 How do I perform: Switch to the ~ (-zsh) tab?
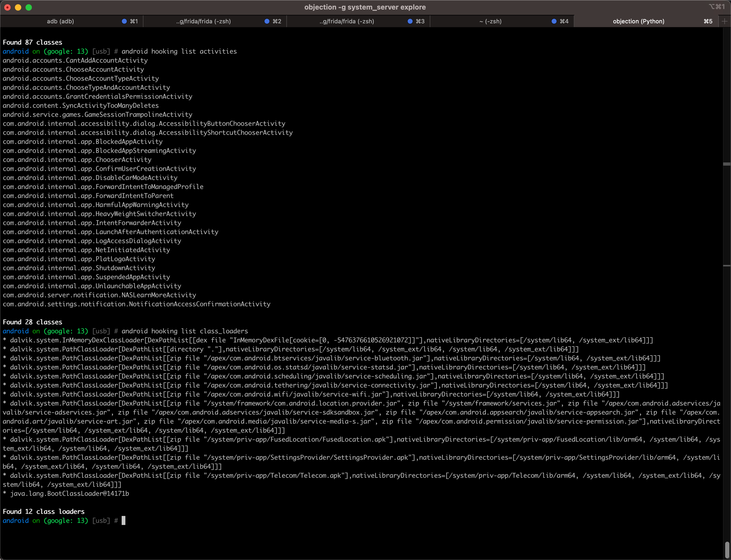pyautogui.click(x=502, y=21)
